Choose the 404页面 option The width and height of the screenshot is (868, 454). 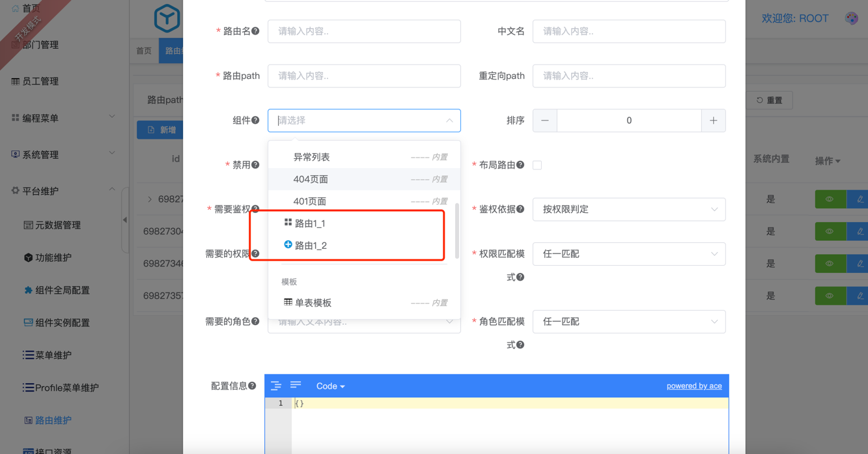click(311, 179)
